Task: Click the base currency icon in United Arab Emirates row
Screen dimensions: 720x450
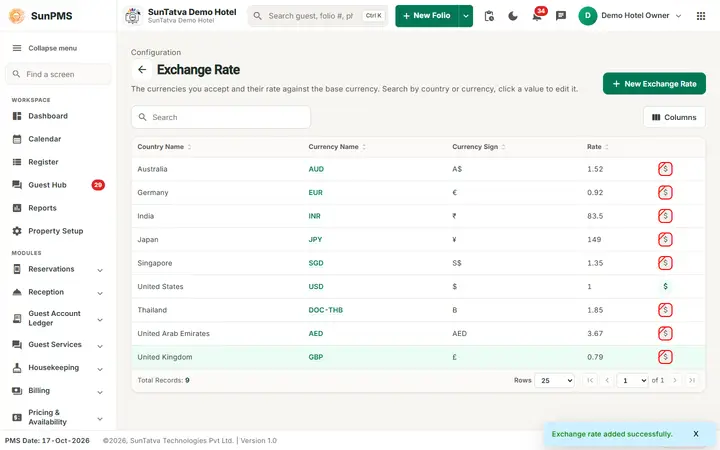Action: click(x=665, y=333)
